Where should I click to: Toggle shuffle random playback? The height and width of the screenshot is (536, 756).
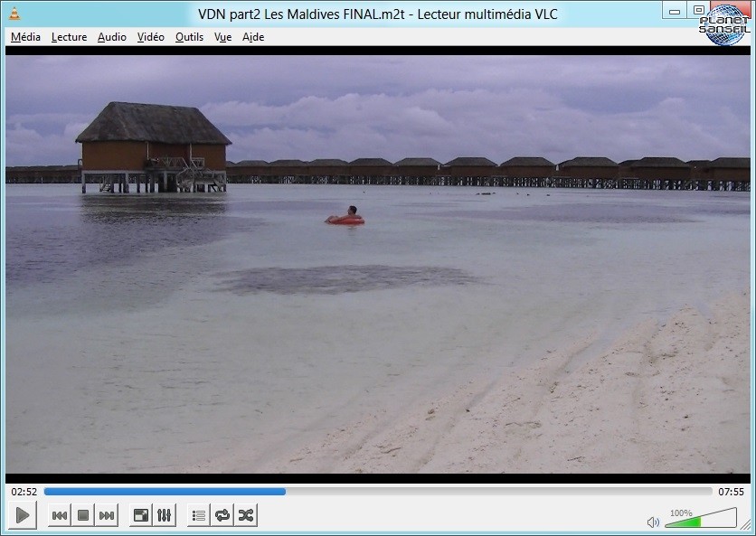tap(246, 515)
